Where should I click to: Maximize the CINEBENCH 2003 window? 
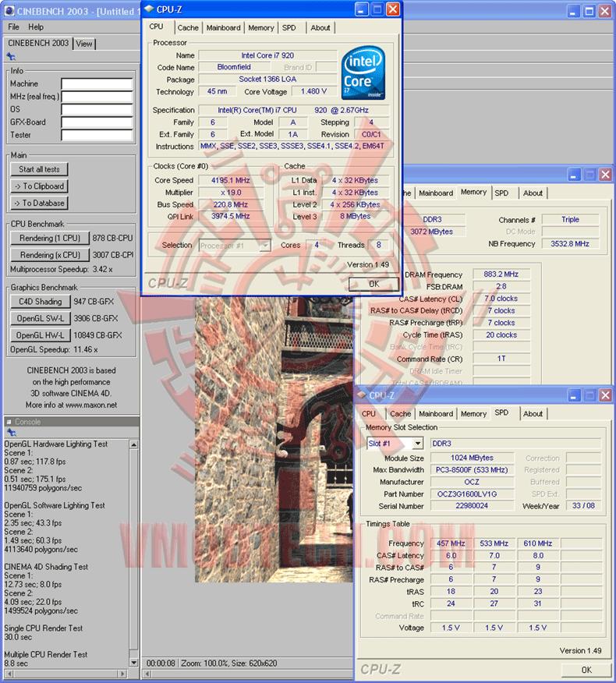pos(589,12)
